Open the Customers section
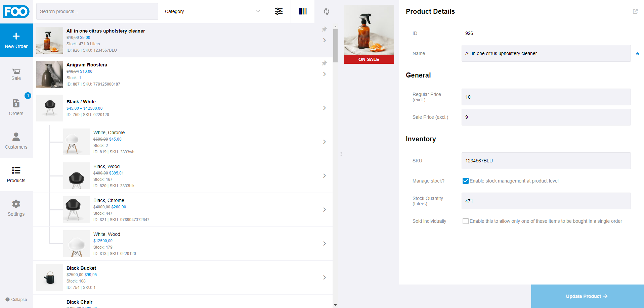 [x=16, y=141]
